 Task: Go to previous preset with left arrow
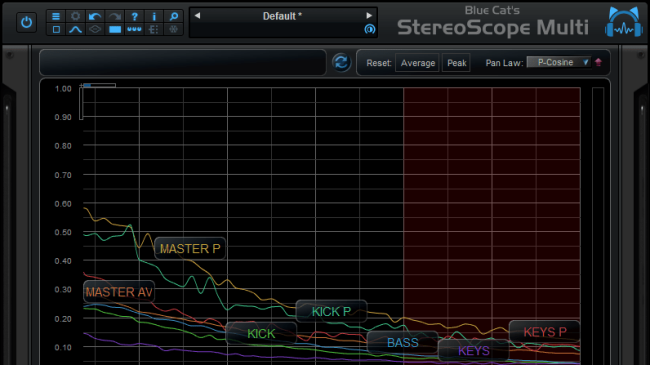[197, 16]
